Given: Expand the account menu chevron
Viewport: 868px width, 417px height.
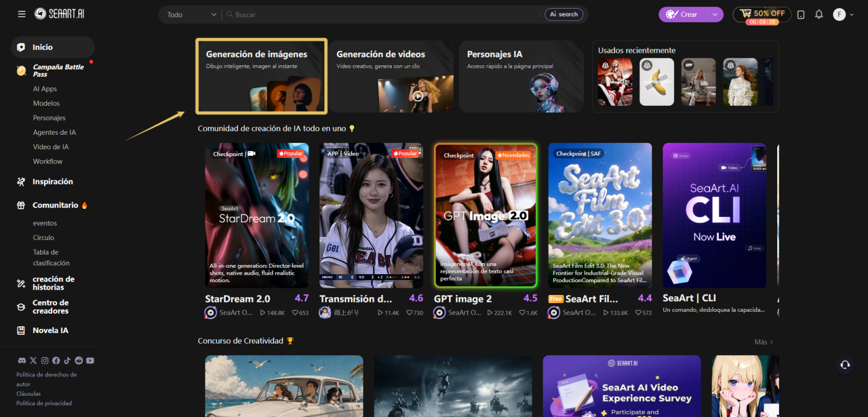Looking at the screenshot, I should pyautogui.click(x=851, y=15).
